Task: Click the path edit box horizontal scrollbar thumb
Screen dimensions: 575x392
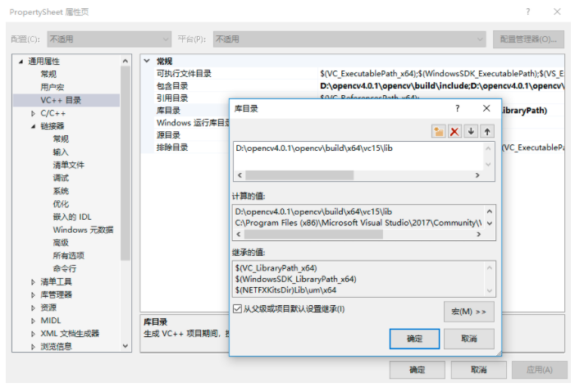Action: coord(299,175)
